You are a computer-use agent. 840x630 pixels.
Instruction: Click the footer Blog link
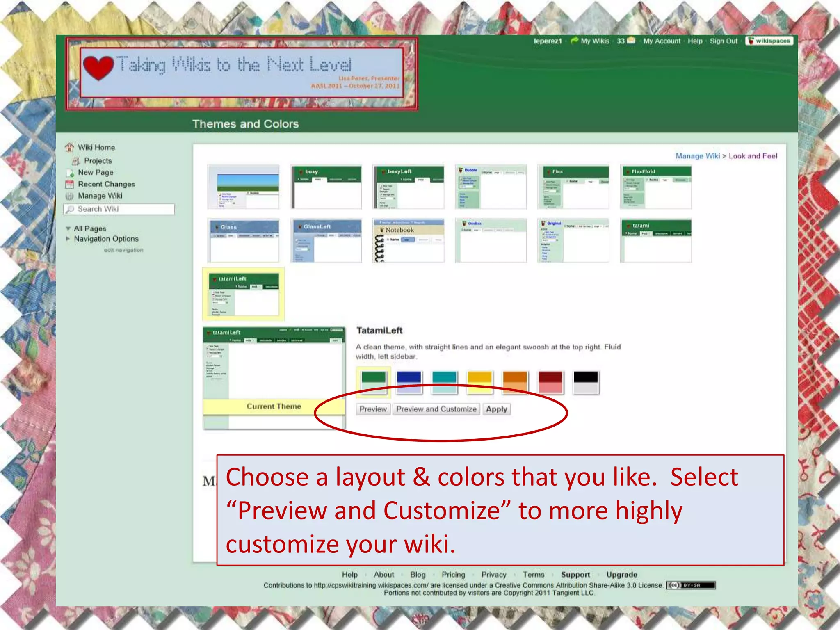[418, 575]
